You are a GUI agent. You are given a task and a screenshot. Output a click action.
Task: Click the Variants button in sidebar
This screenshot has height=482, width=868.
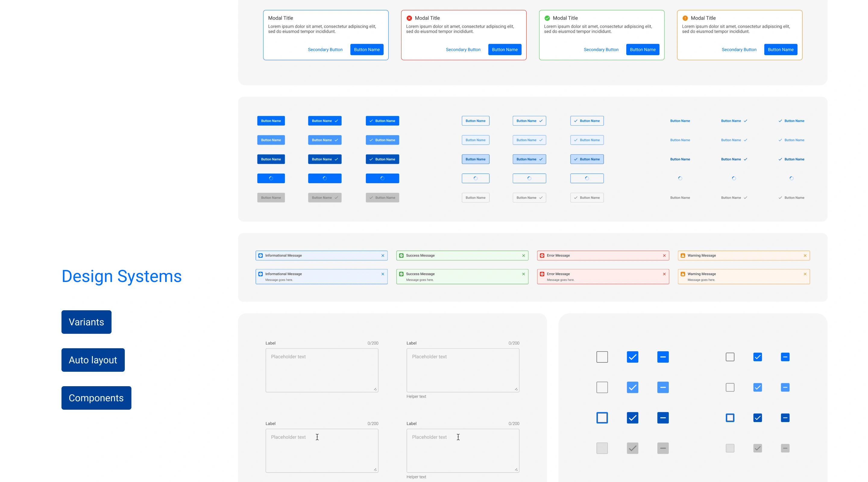87,321
